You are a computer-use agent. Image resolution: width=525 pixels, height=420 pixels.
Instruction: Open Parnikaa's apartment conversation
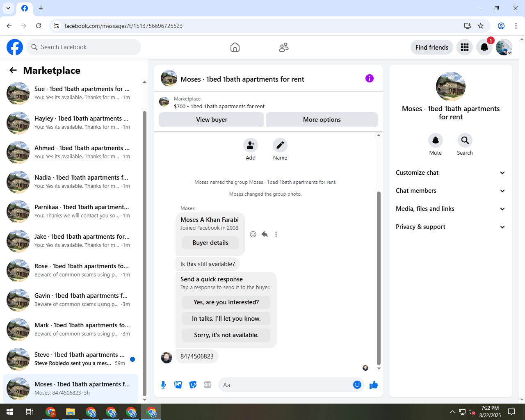[x=71, y=211]
